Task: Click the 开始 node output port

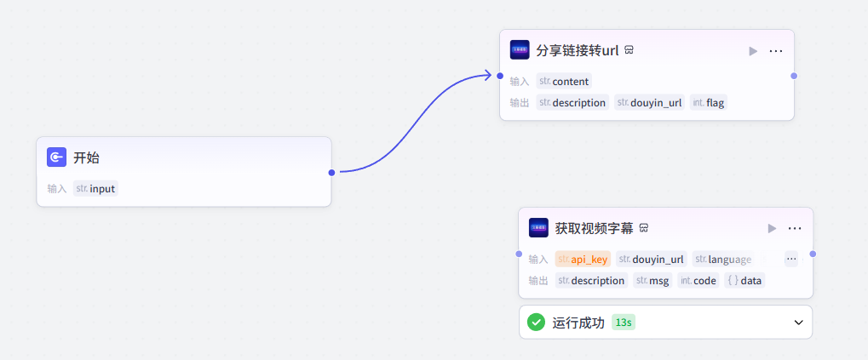Action: tap(331, 172)
